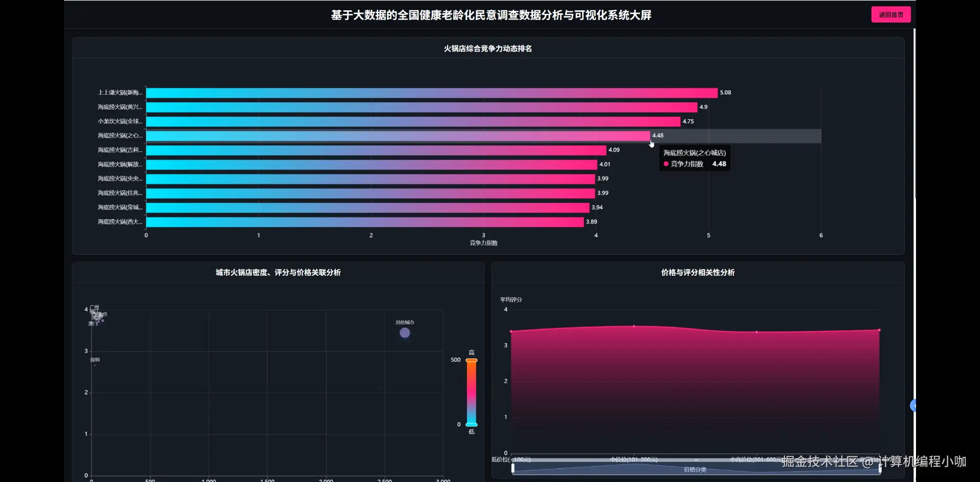
Task: Select the 小龙坎火锅 bar valued 4.75
Action: click(413, 121)
